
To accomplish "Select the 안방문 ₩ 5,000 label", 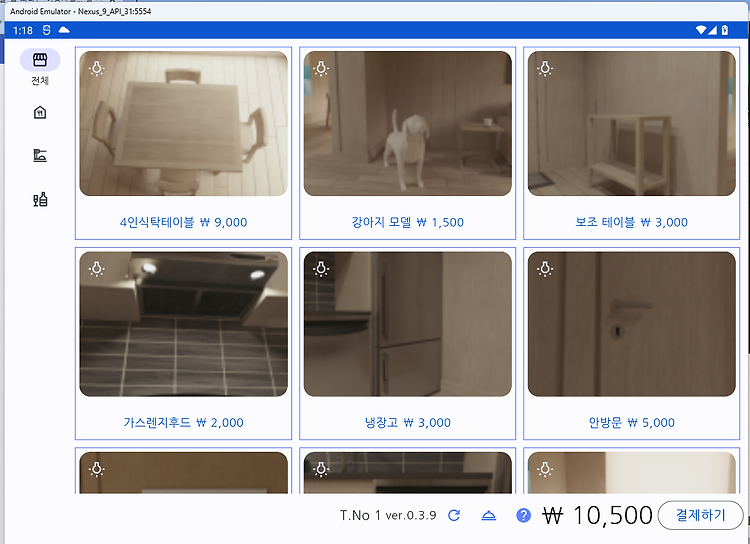I will pyautogui.click(x=631, y=422).
